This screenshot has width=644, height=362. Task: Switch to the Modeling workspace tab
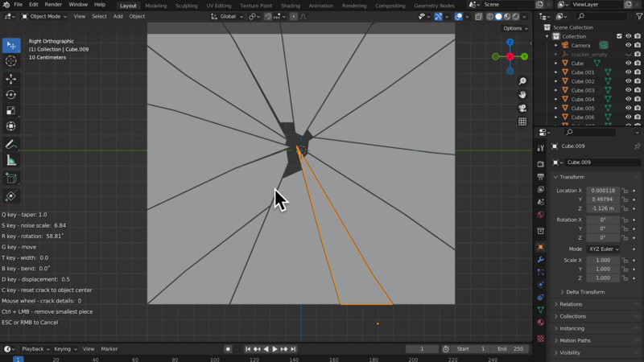click(156, 6)
